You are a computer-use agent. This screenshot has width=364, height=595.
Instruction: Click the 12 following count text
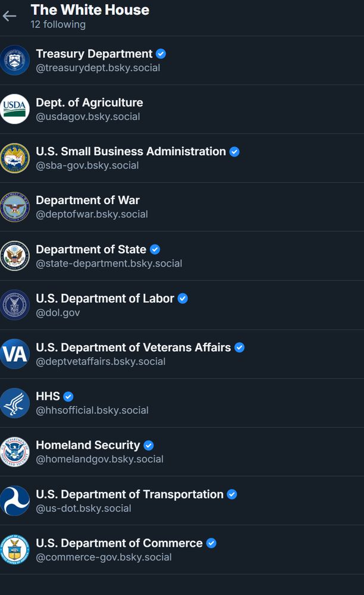pyautogui.click(x=58, y=24)
